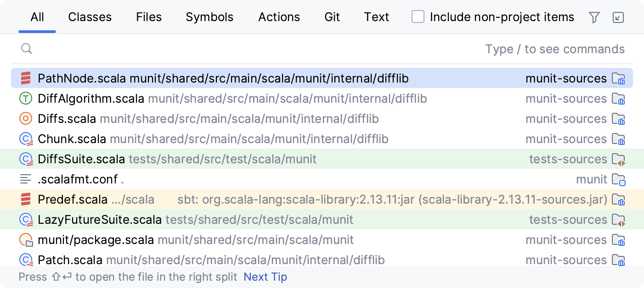Click the .scalafmt.conf text file icon
The height and width of the screenshot is (288, 644).
(x=26, y=179)
